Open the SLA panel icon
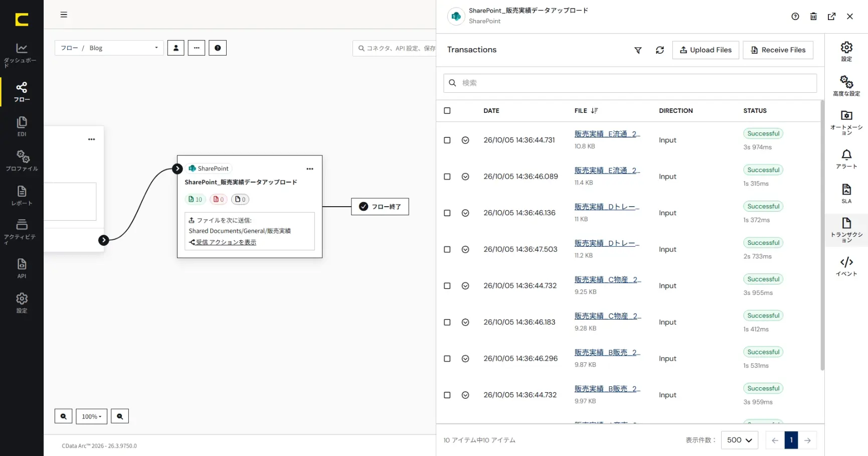The width and height of the screenshot is (868, 456). 846,194
